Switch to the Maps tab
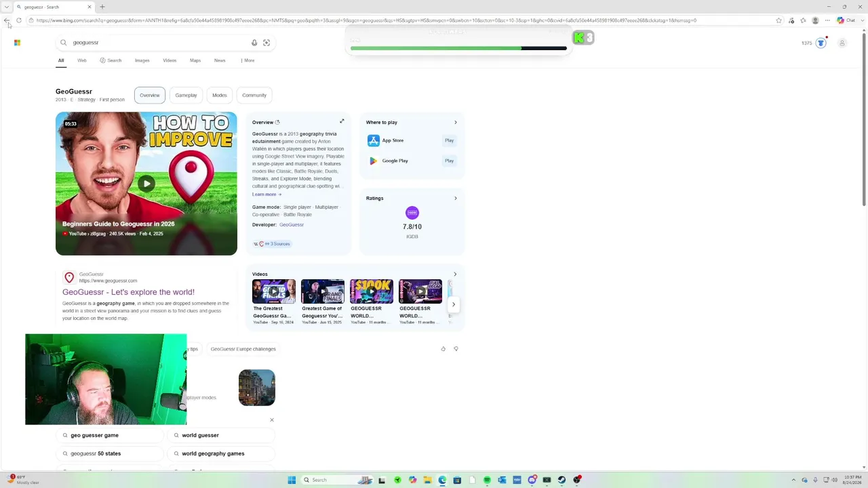868x488 pixels. click(195, 60)
